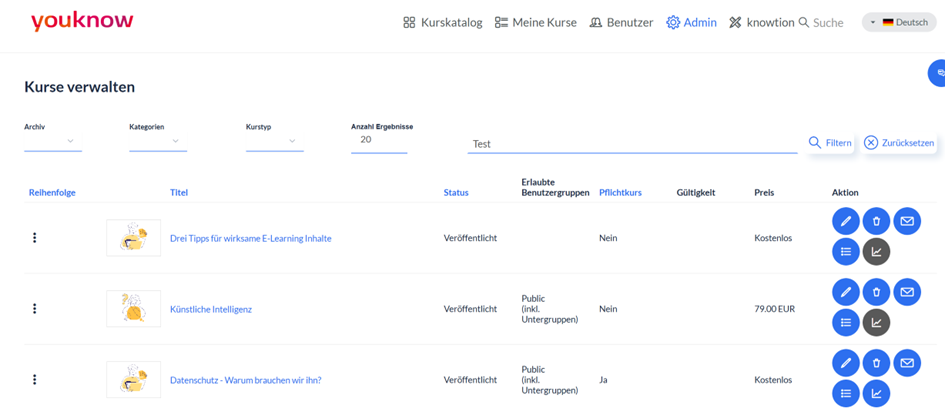Open the Benutzer menu item
The height and width of the screenshot is (415, 945).
pyautogui.click(x=621, y=23)
